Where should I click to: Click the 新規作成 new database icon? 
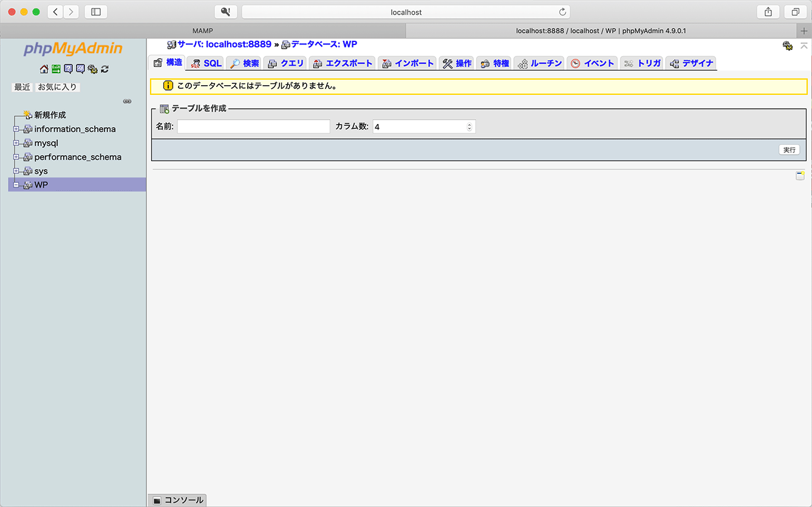point(27,114)
